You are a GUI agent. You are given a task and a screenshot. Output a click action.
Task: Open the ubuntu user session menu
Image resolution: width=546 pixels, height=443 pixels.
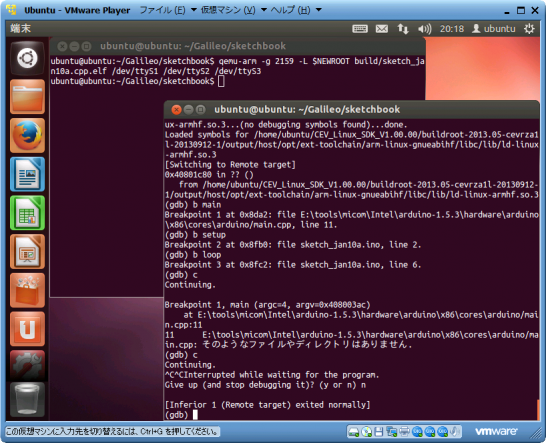click(x=493, y=29)
